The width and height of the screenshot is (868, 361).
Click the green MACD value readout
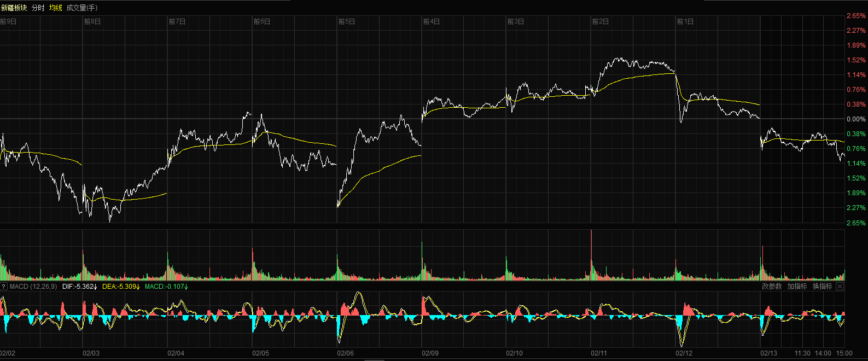(166, 287)
